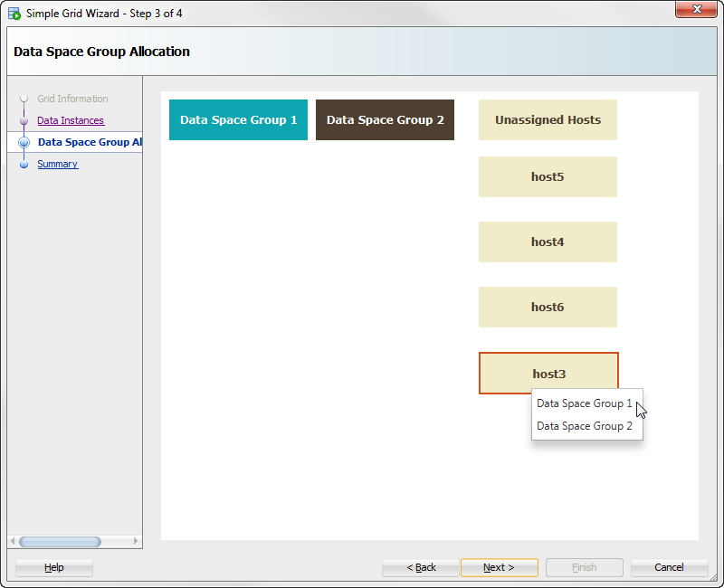Click the Summary step bullet marker

click(x=24, y=165)
